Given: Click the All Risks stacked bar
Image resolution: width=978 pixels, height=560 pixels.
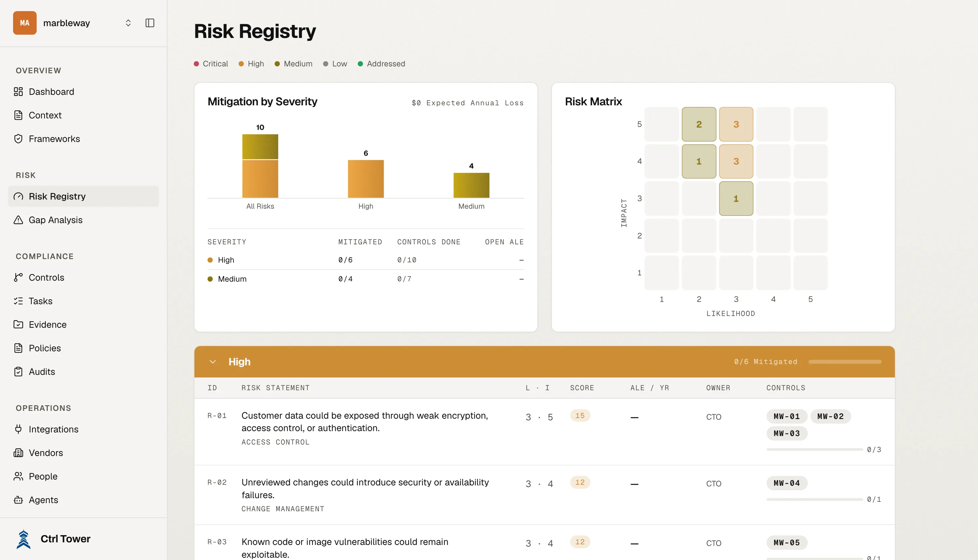Looking at the screenshot, I should tap(260, 166).
